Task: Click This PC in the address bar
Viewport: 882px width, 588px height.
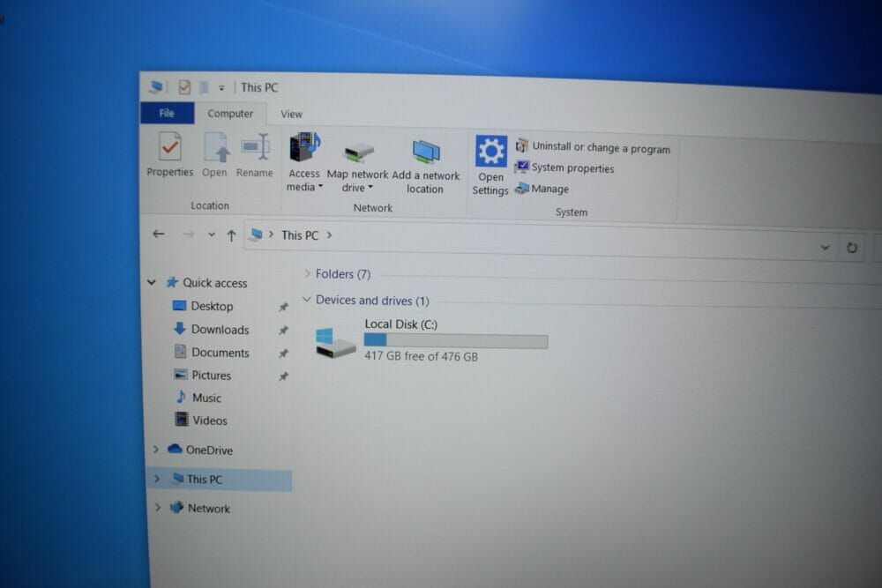Action: (x=300, y=235)
